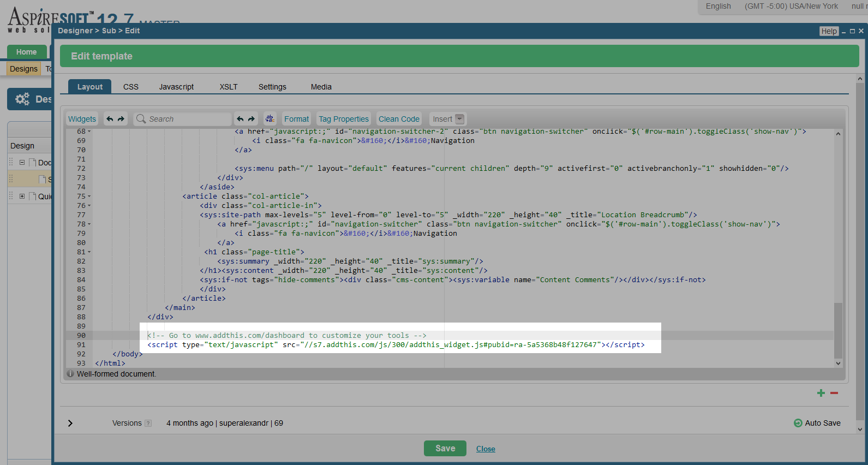
Task: Open the Media tab
Action: (x=321, y=87)
